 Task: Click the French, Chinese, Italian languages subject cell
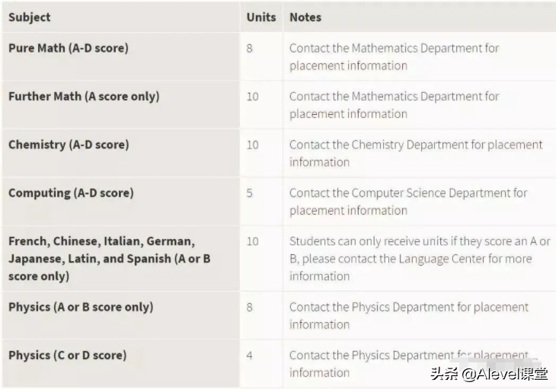[109, 259]
